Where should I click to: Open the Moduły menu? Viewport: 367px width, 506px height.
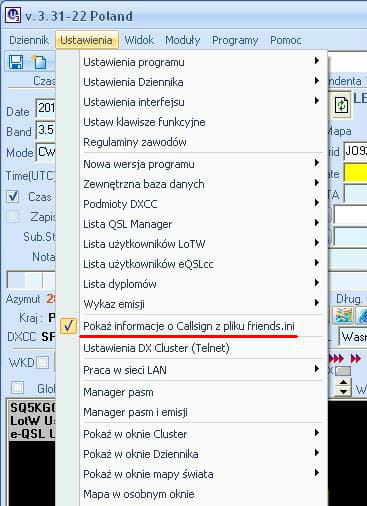(183, 40)
